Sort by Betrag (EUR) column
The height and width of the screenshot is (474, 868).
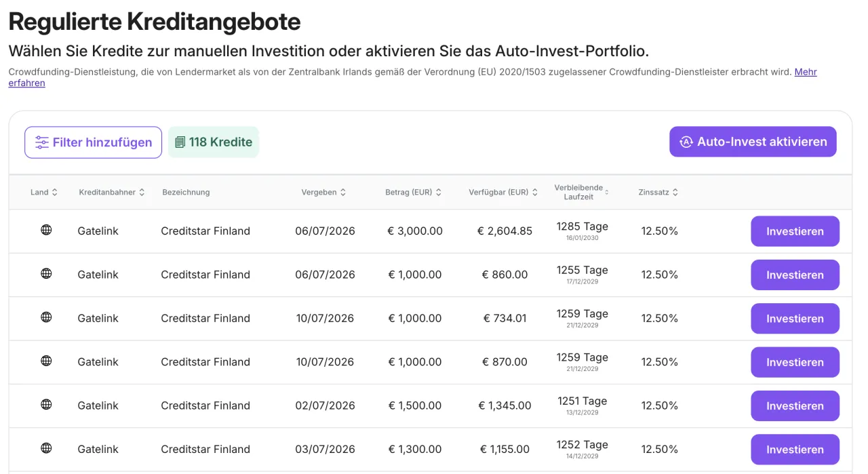(x=414, y=192)
